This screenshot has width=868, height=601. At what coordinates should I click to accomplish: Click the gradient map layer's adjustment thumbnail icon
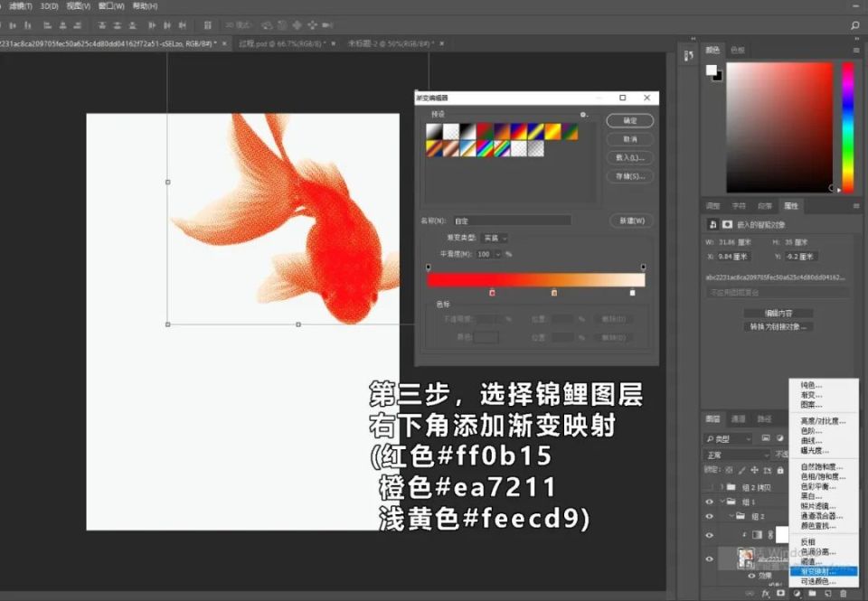point(758,535)
